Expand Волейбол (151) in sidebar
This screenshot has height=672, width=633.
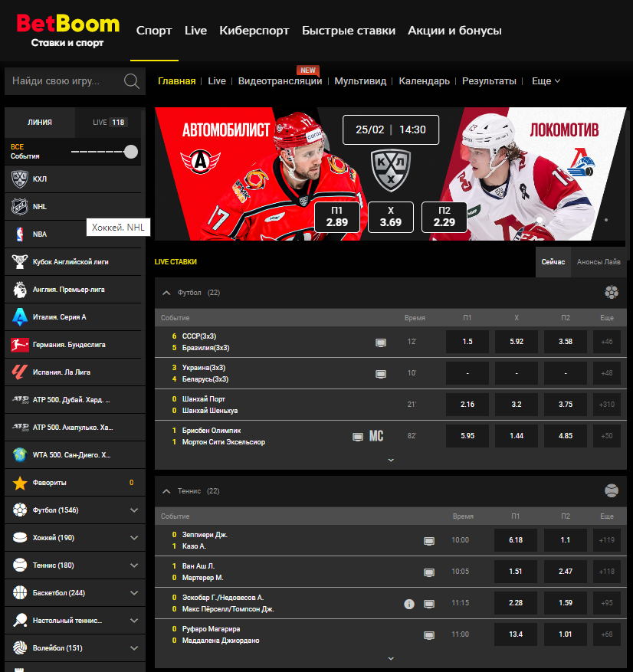pyautogui.click(x=134, y=648)
